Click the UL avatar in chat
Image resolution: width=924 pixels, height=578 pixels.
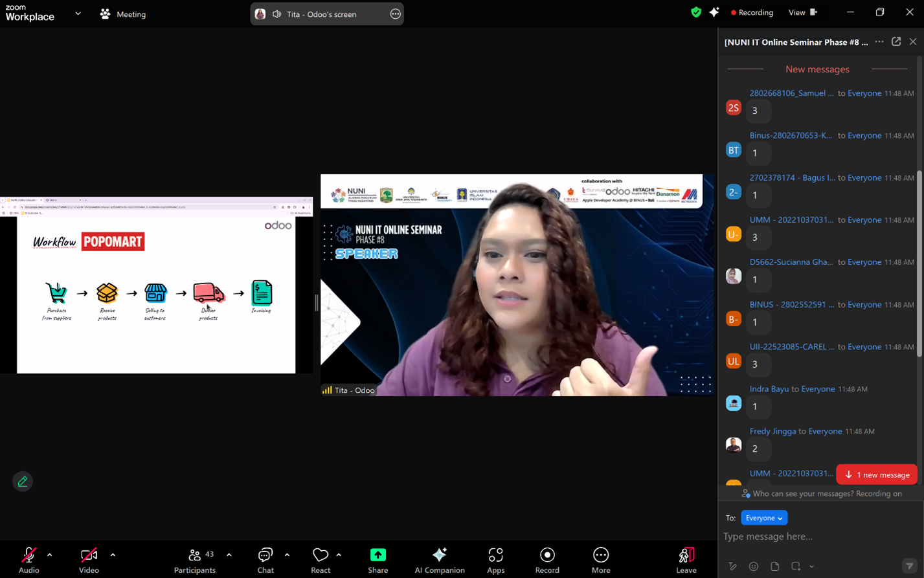tap(733, 361)
